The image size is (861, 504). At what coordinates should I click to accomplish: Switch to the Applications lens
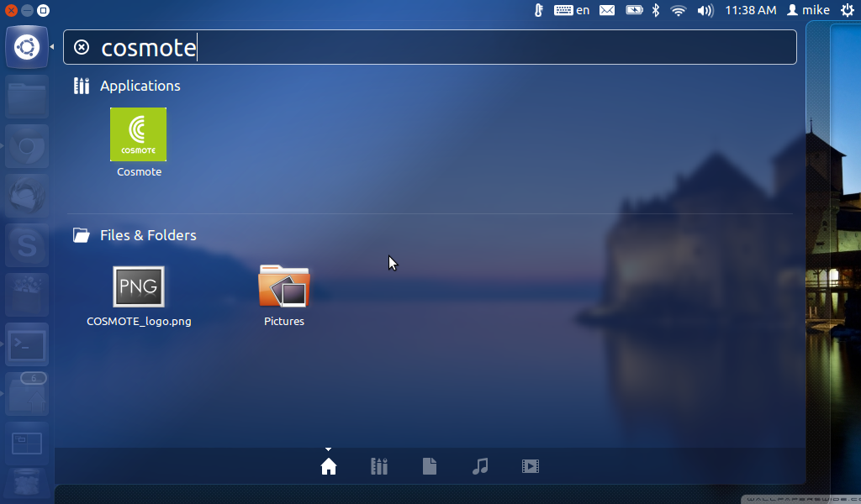point(379,466)
